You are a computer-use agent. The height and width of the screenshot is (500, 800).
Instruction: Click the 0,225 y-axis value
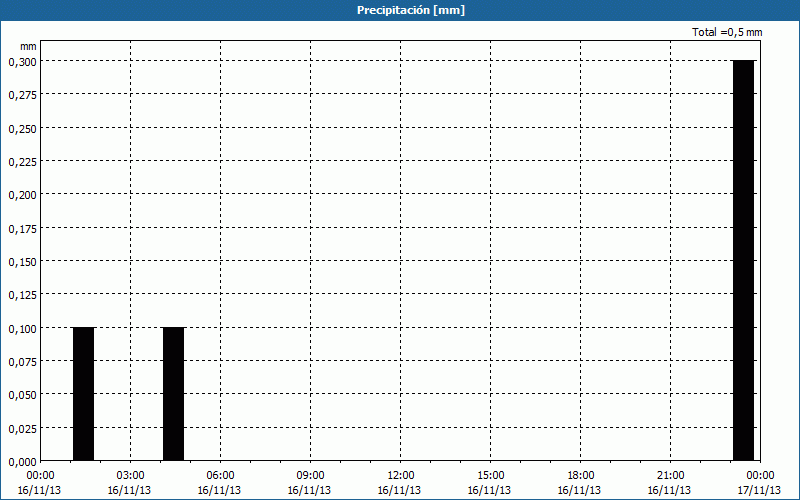[22, 162]
